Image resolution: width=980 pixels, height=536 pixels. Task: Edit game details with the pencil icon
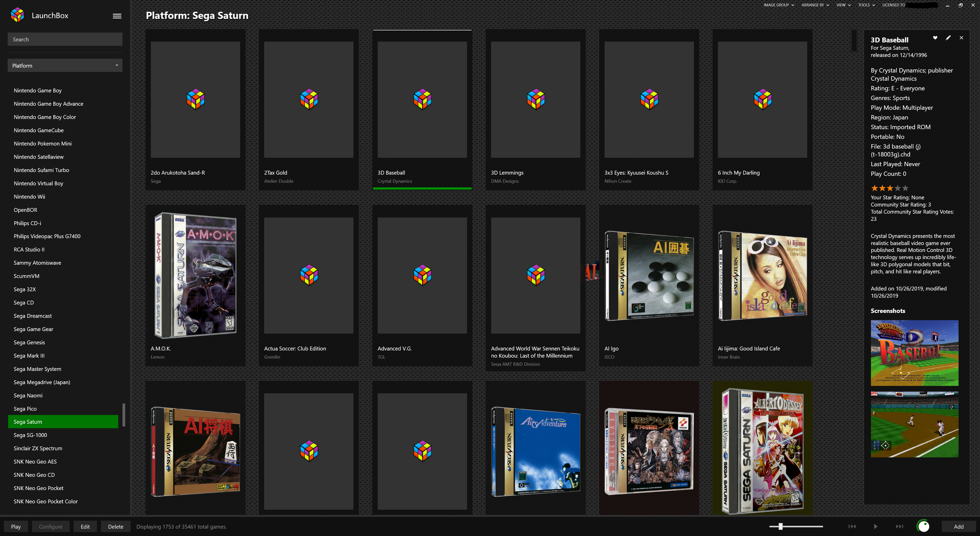coord(948,38)
